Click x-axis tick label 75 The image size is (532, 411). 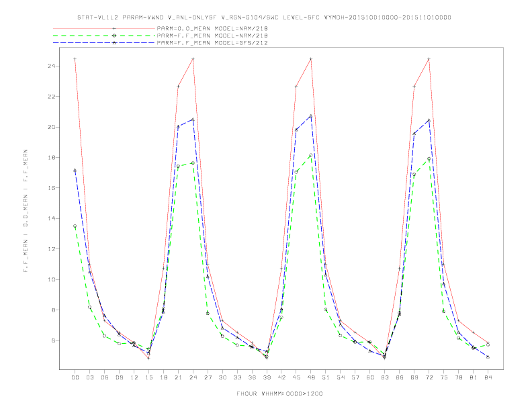[x=444, y=377]
